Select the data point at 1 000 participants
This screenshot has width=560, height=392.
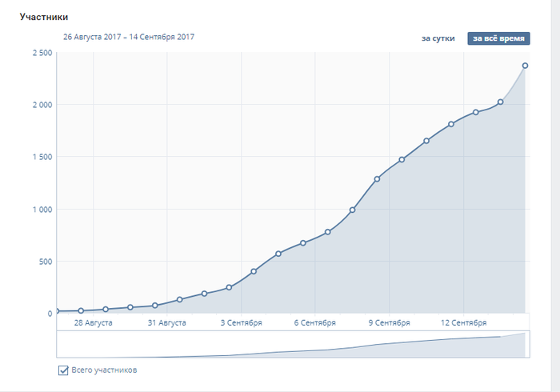(352, 210)
